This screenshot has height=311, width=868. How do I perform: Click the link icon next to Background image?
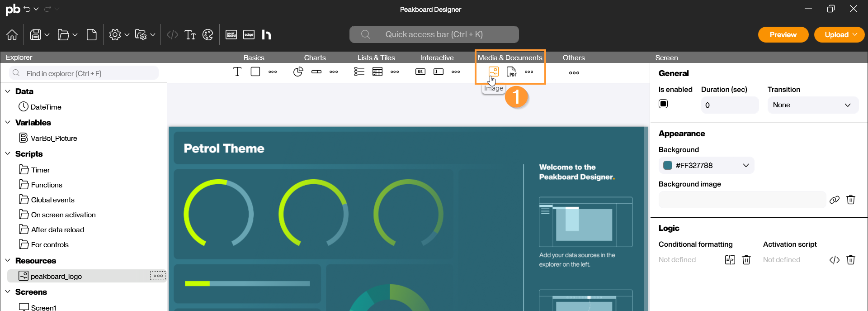[x=834, y=200]
